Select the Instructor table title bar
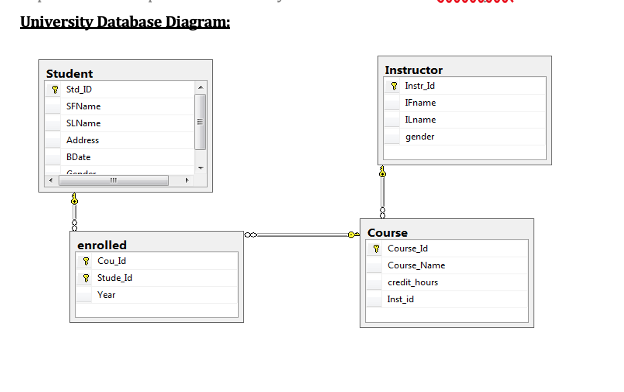This screenshot has width=624, height=392. 464,70
